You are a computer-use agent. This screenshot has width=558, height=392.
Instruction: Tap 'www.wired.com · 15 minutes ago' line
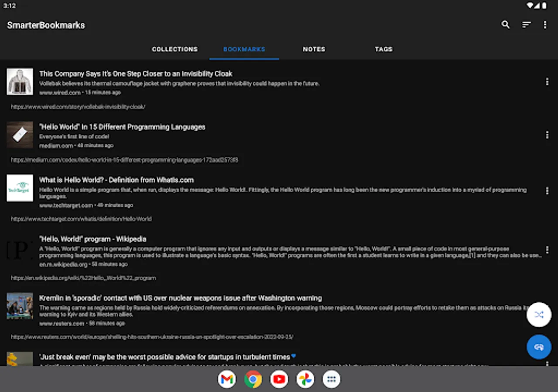pyautogui.click(x=80, y=92)
